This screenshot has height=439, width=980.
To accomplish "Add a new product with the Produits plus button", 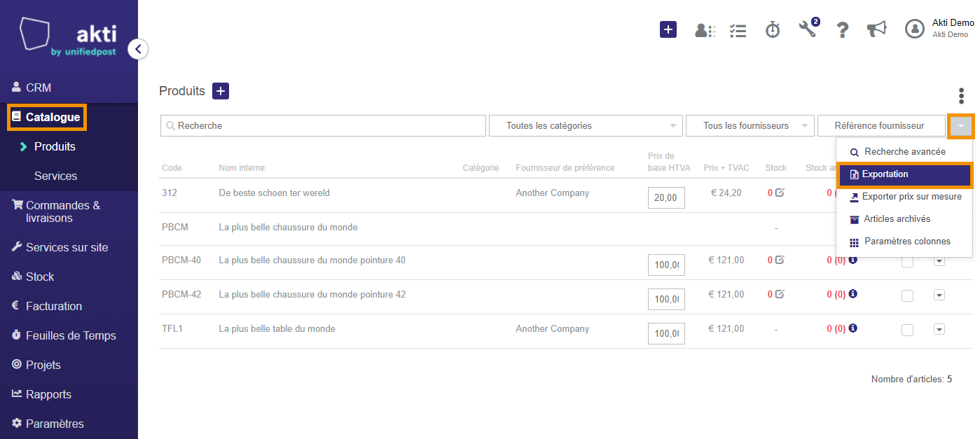I will click(x=221, y=91).
